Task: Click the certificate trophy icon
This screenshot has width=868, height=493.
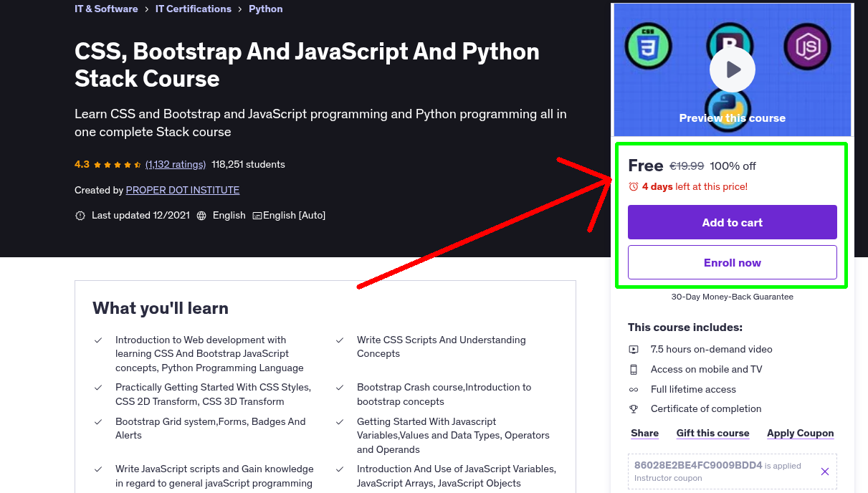Action: point(634,409)
